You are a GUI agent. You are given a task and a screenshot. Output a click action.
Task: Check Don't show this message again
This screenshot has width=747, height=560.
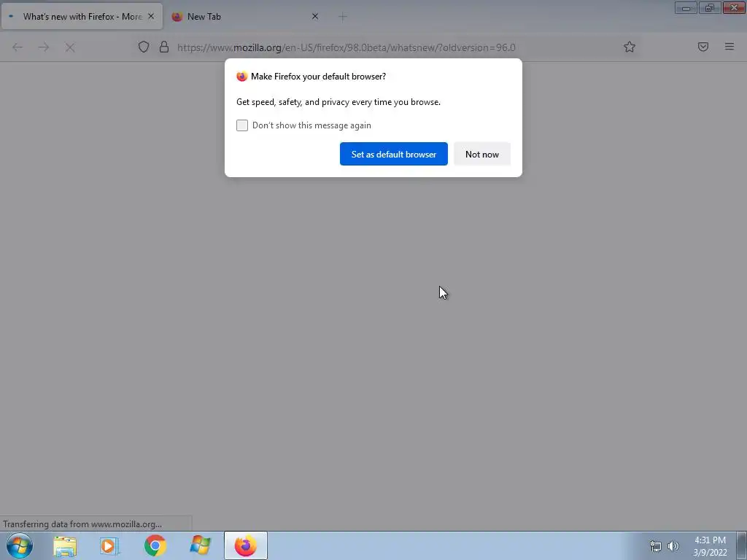(x=242, y=125)
